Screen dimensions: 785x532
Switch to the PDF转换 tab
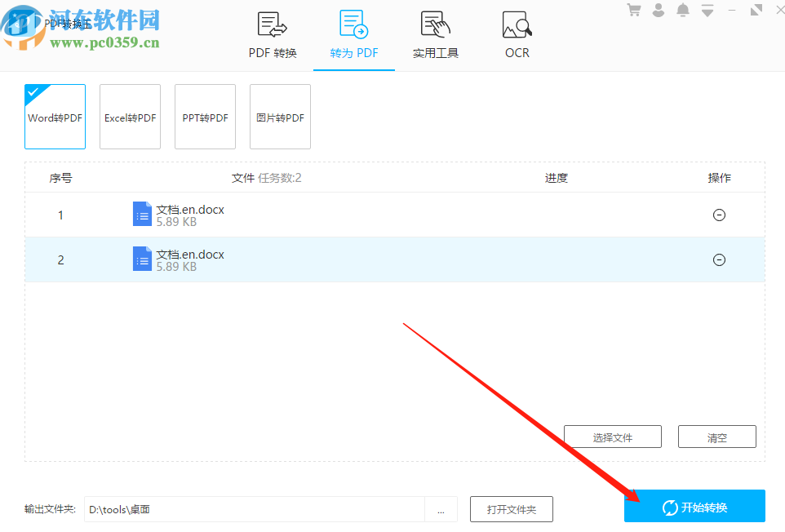pyautogui.click(x=272, y=34)
